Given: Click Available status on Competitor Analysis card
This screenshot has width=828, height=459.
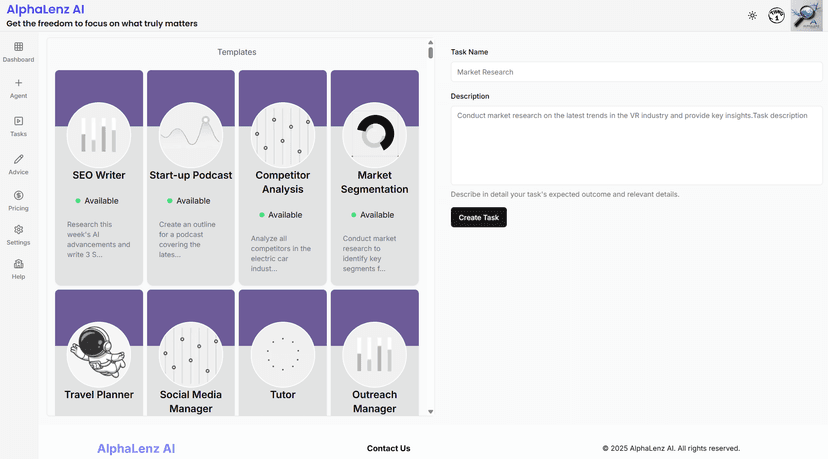Looking at the screenshot, I should click(x=280, y=215).
